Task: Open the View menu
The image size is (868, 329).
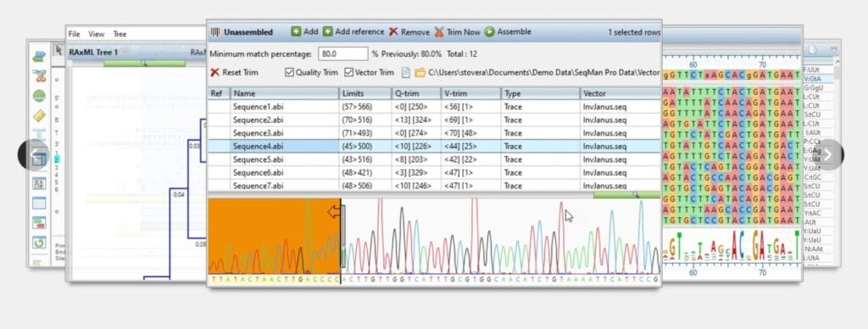Action: pyautogui.click(x=97, y=34)
